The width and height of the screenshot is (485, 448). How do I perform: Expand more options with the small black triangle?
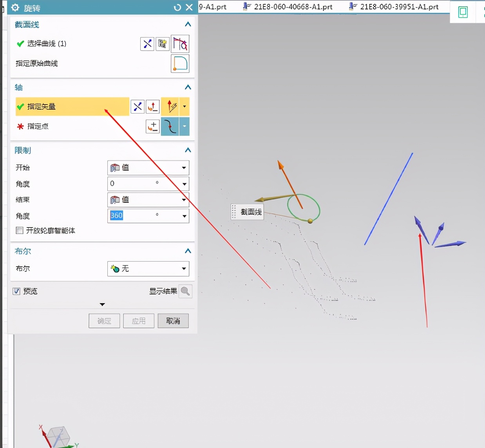(x=102, y=304)
